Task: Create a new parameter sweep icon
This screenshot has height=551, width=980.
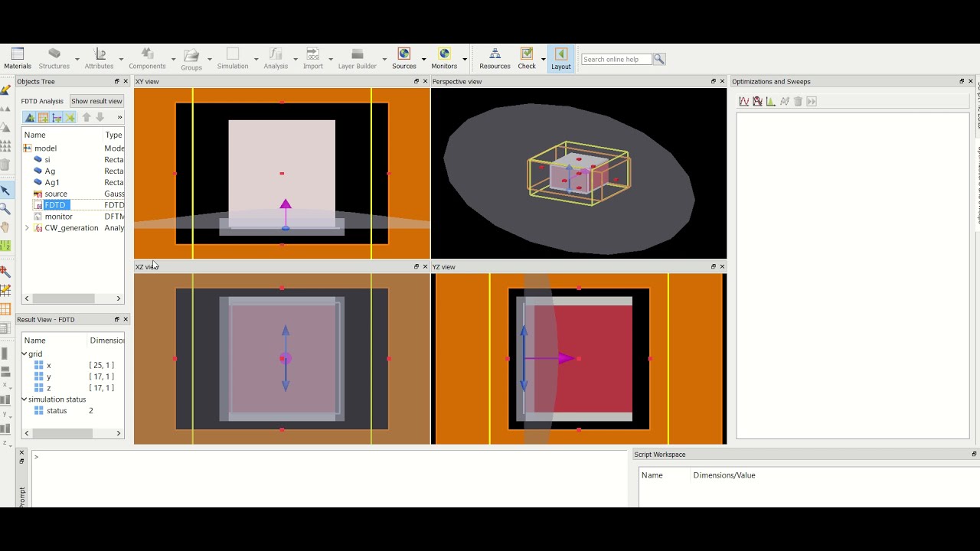Action: (743, 101)
